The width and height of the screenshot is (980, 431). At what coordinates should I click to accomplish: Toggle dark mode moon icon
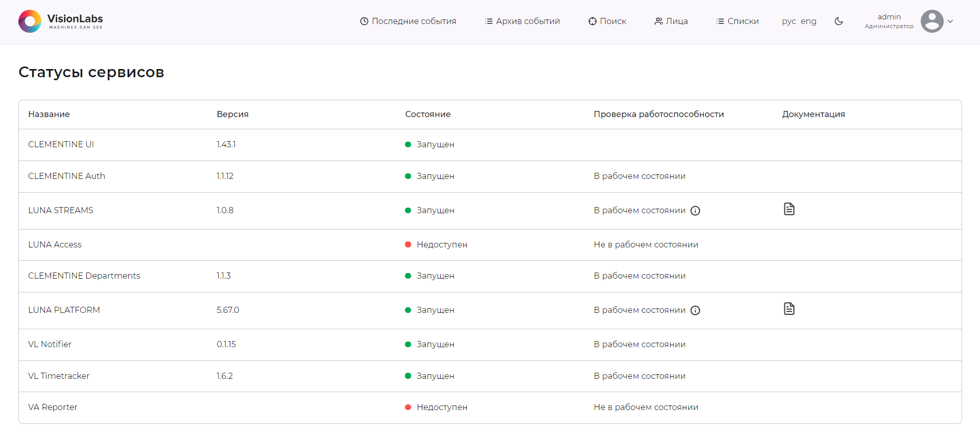click(x=839, y=21)
